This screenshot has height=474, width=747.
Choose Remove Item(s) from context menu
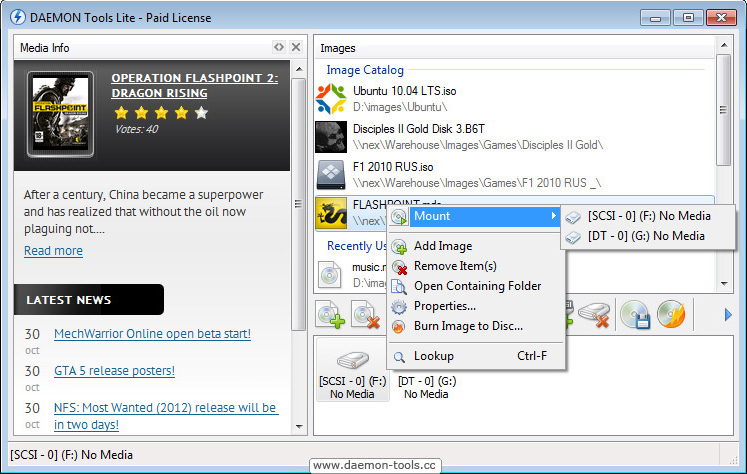tap(475, 266)
